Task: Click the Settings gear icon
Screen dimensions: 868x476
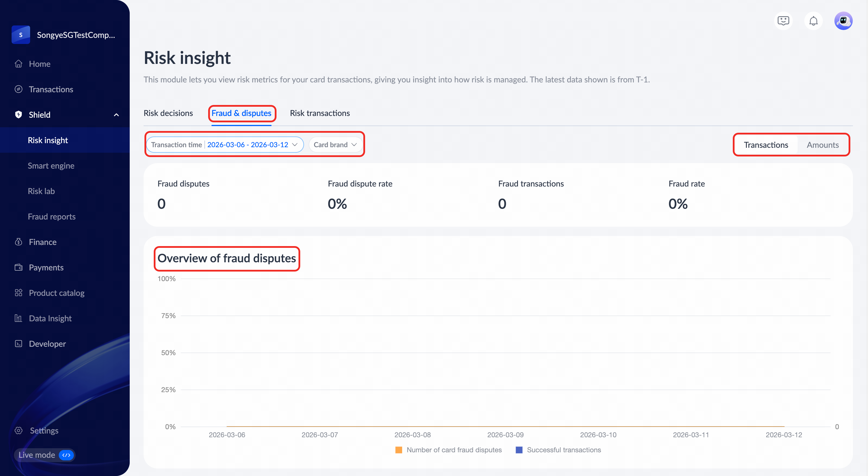Action: coord(19,430)
